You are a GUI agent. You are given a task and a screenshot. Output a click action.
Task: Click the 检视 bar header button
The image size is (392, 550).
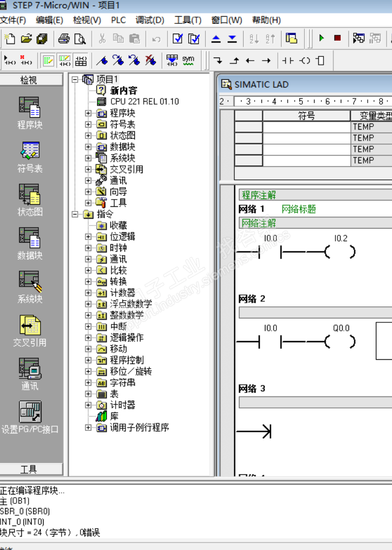point(31,80)
